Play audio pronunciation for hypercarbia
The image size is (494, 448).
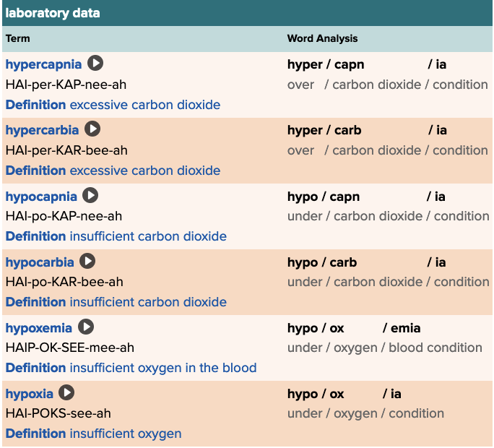coord(92,129)
